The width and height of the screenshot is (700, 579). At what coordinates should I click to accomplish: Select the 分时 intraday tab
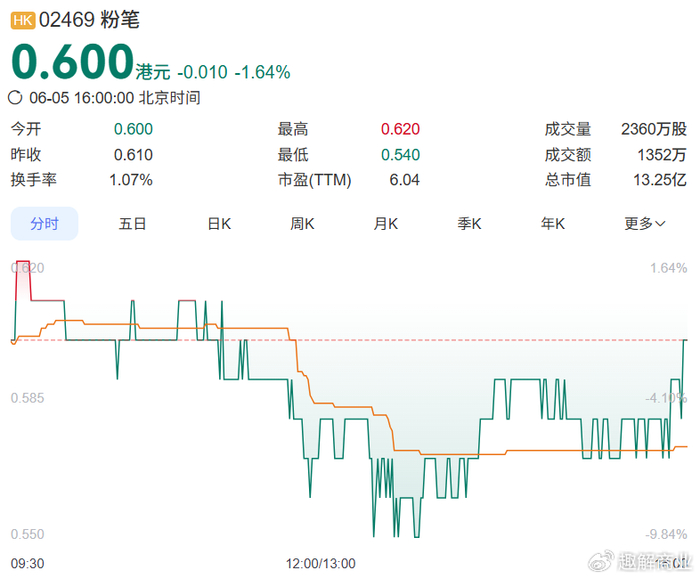point(44,224)
